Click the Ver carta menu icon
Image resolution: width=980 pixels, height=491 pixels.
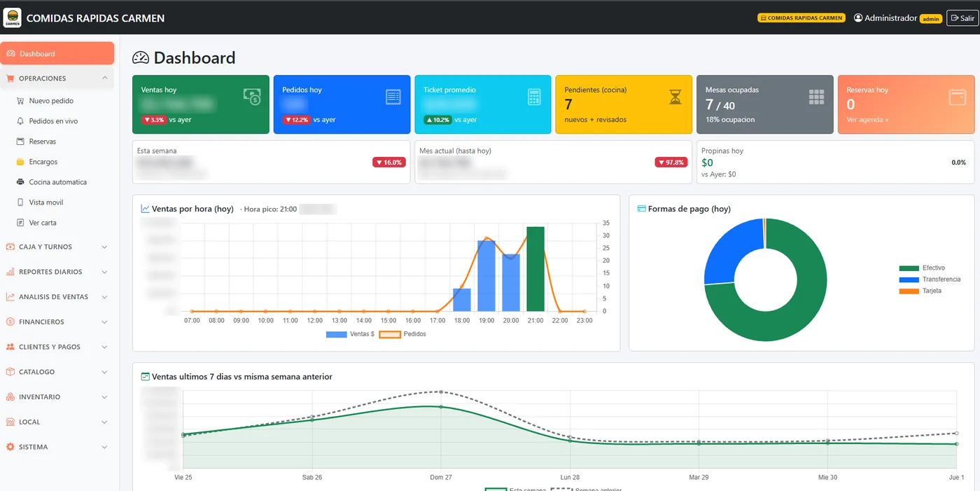pos(20,223)
